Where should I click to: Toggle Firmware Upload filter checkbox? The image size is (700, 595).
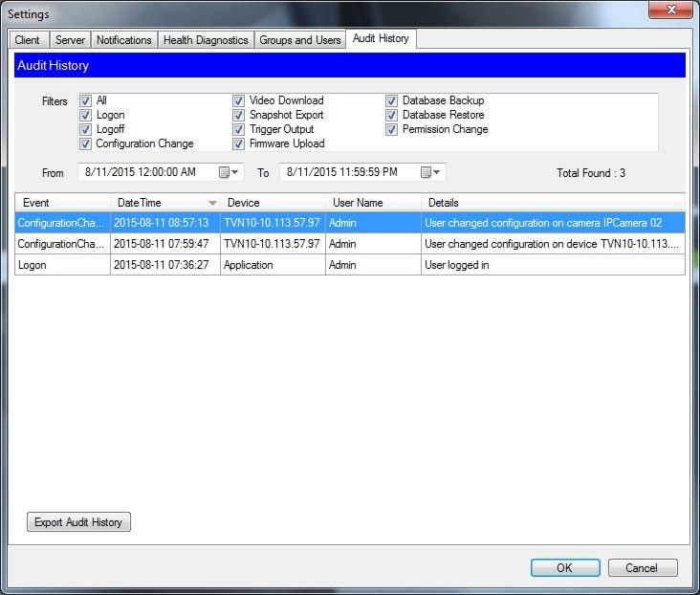tap(238, 143)
